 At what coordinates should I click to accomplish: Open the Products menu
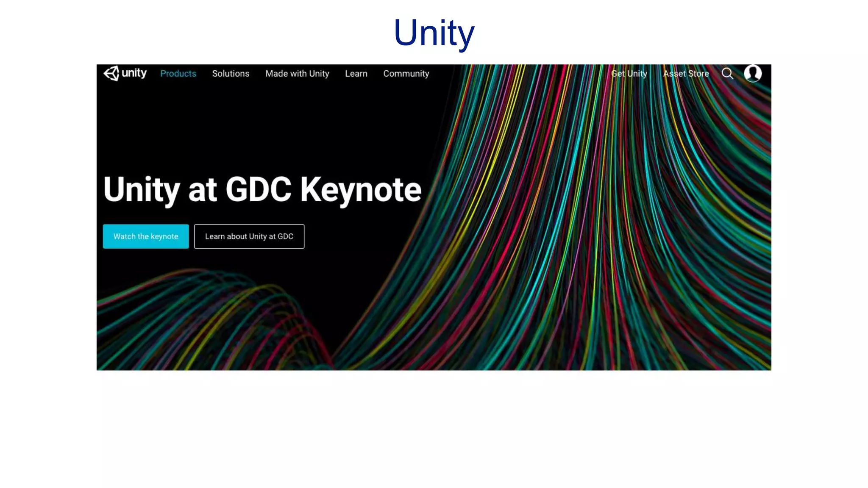click(178, 74)
